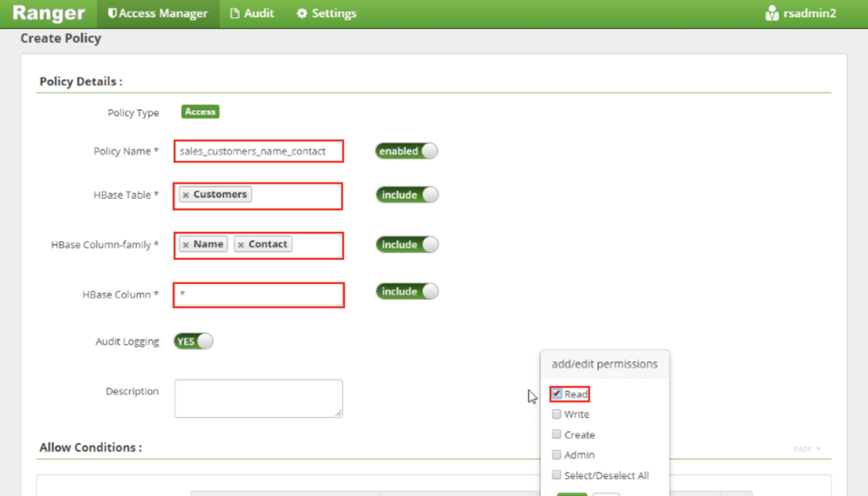
Task: Toggle the policy enabled switch
Action: (406, 151)
